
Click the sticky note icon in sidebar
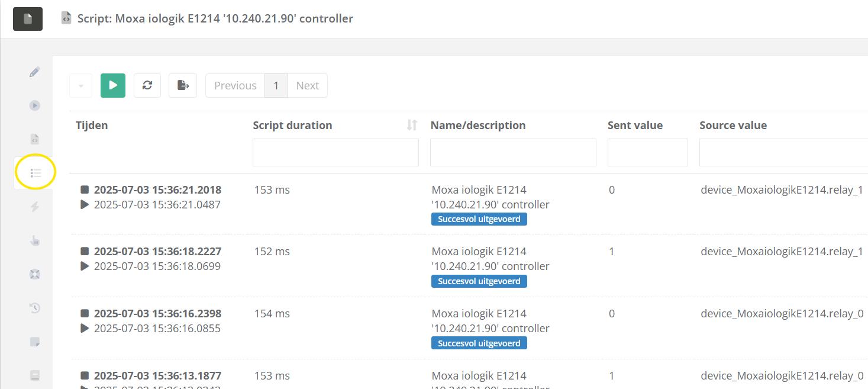pos(35,341)
